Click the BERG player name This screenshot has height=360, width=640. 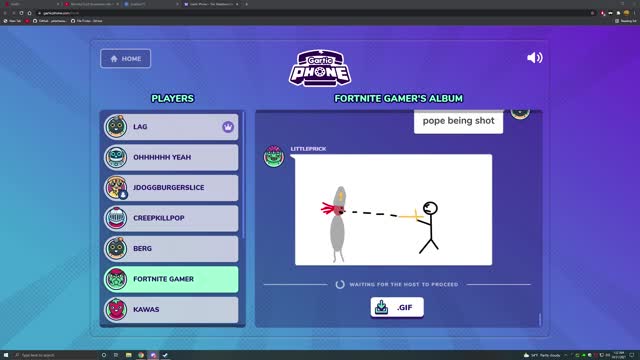coord(142,249)
